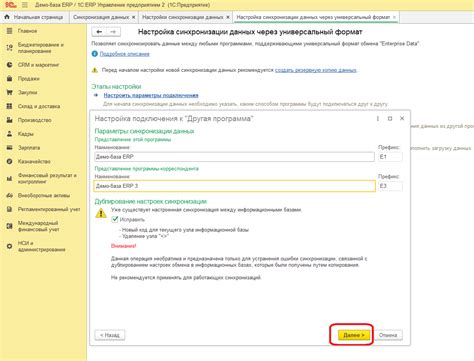Screen dimensions: 474x361
Task: Toggle the Исправить checkbox
Action: 115,219
